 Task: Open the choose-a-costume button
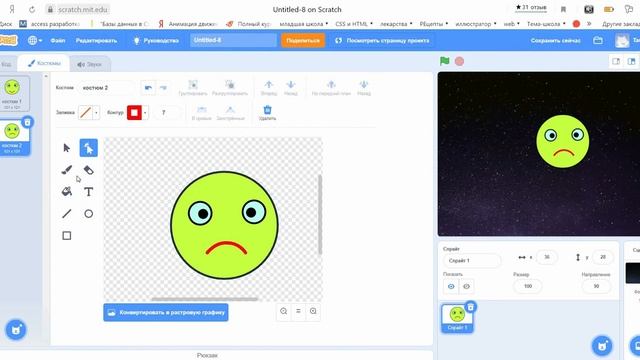16,330
